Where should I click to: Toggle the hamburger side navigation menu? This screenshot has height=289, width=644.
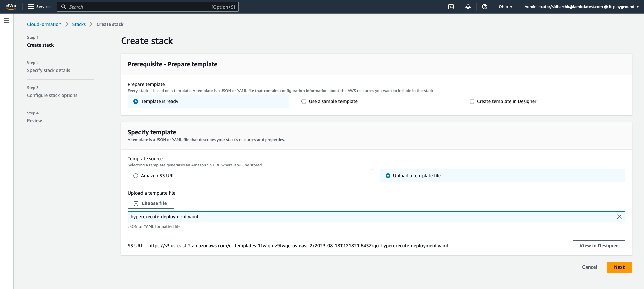[x=7, y=20]
